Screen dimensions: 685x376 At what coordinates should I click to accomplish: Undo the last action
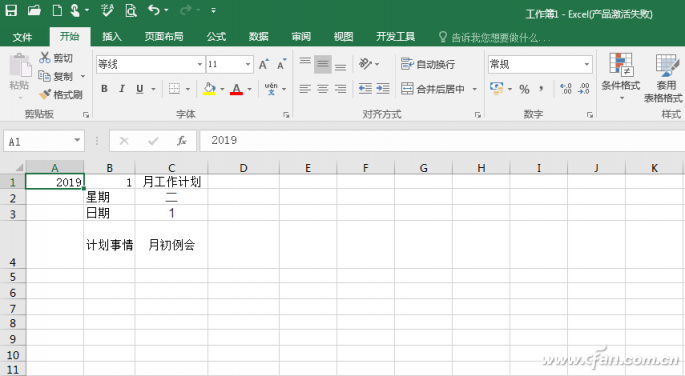(x=154, y=10)
